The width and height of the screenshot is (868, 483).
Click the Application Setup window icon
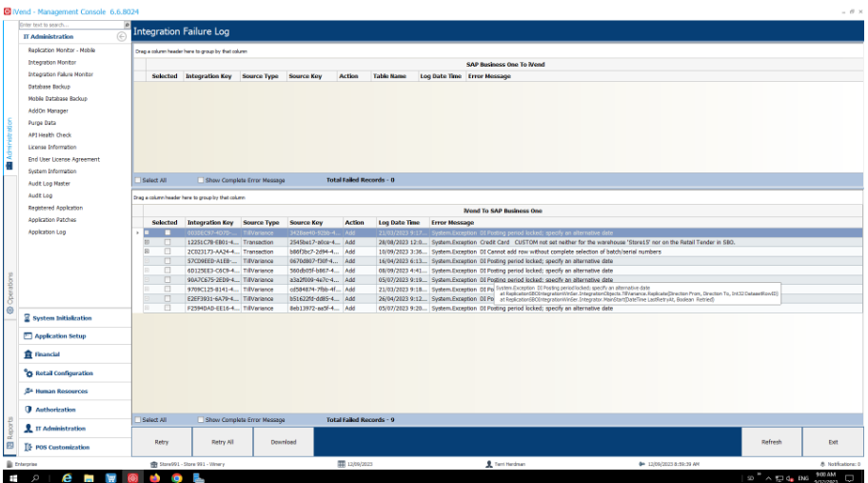tap(28, 335)
